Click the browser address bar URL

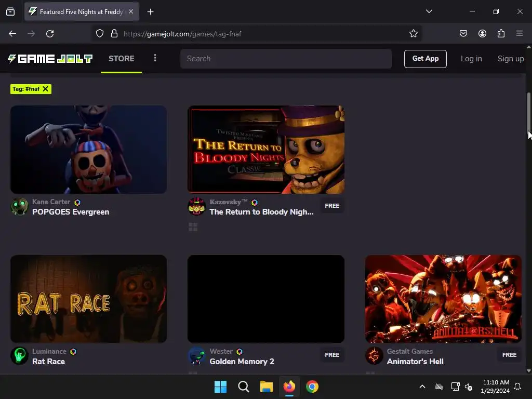click(x=182, y=34)
